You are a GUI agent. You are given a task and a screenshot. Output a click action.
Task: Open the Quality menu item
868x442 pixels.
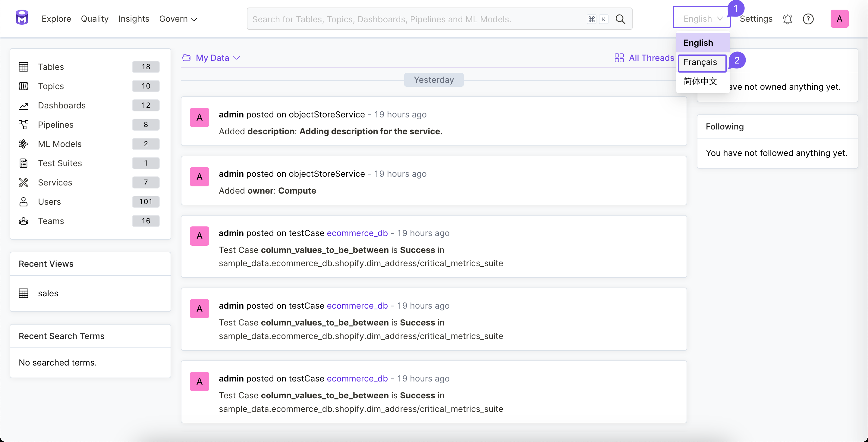95,19
